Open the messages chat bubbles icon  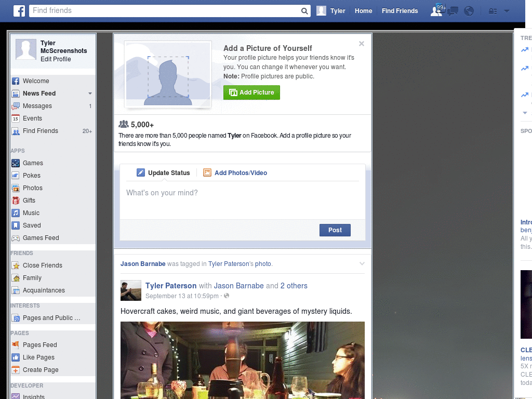click(x=453, y=11)
